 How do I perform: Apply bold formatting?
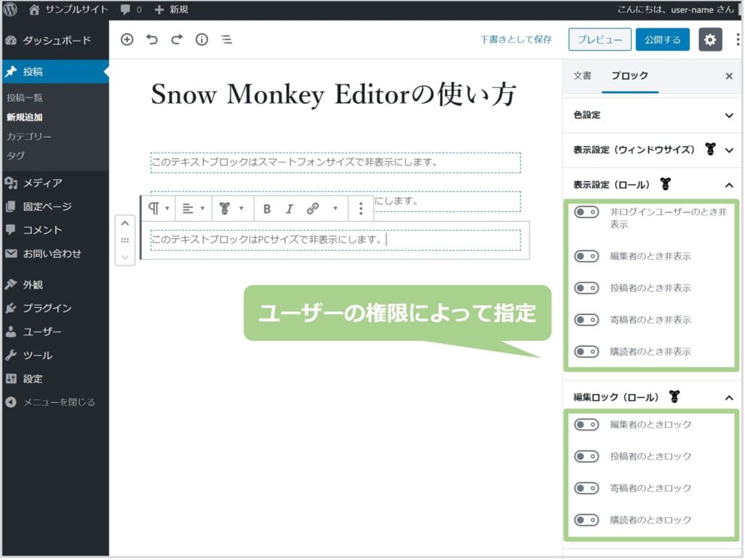tap(267, 209)
